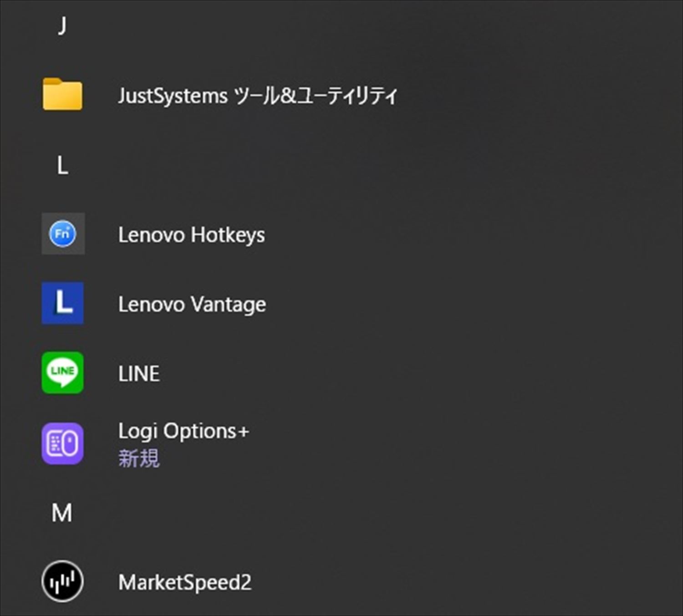Click the M alphabet section header
683x616 pixels.
pyautogui.click(x=62, y=513)
